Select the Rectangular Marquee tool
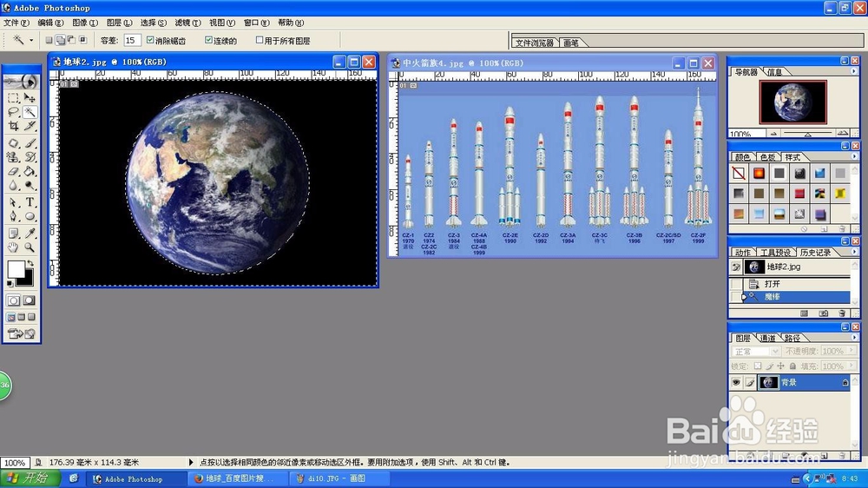 pyautogui.click(x=13, y=98)
